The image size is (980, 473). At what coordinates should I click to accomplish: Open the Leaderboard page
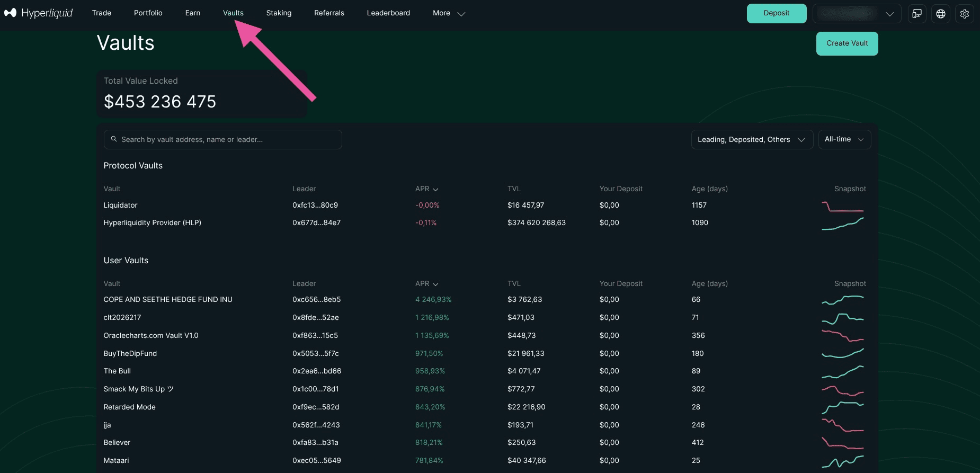coord(388,13)
